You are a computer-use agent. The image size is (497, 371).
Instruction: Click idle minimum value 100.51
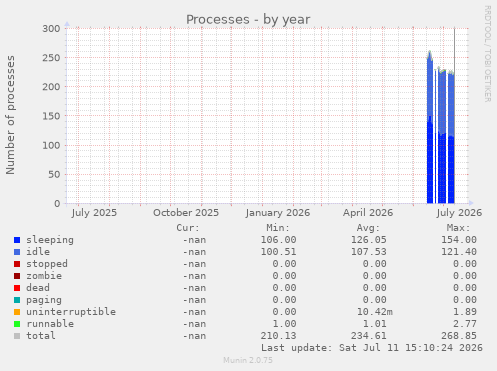[278, 252]
